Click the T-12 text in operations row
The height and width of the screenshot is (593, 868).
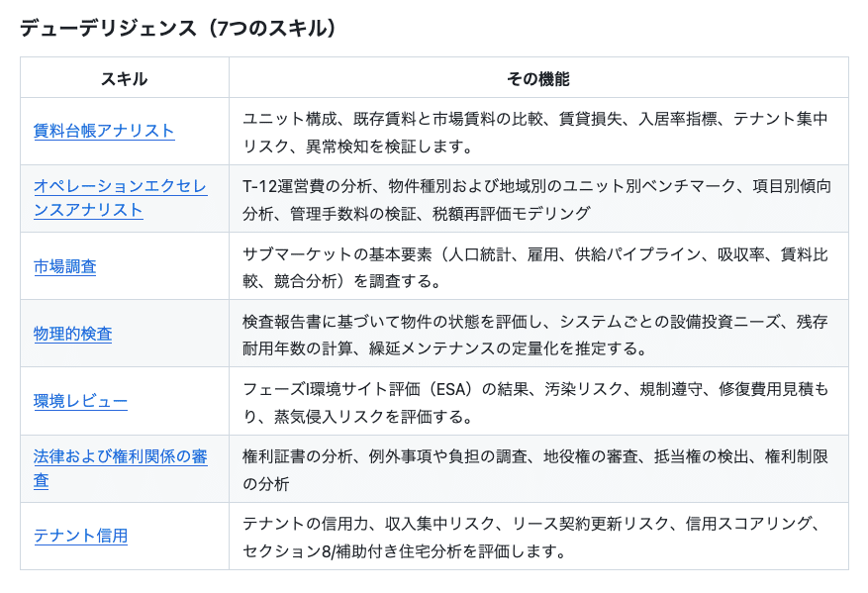260,185
